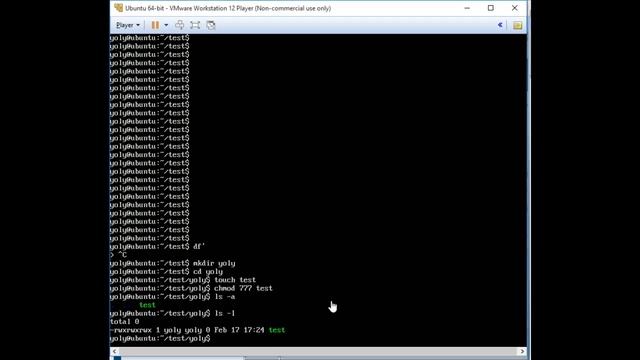Click the 'ls -a' command line
640x360 pixels.
click(172, 297)
